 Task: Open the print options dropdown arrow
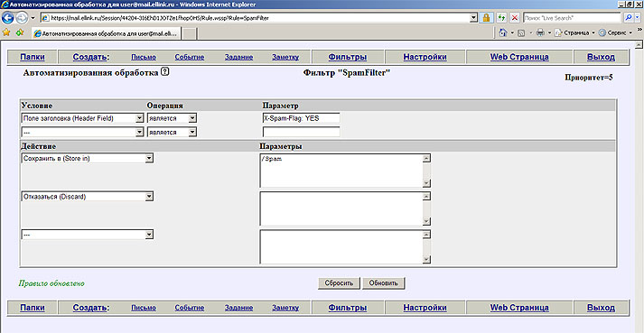pos(549,32)
